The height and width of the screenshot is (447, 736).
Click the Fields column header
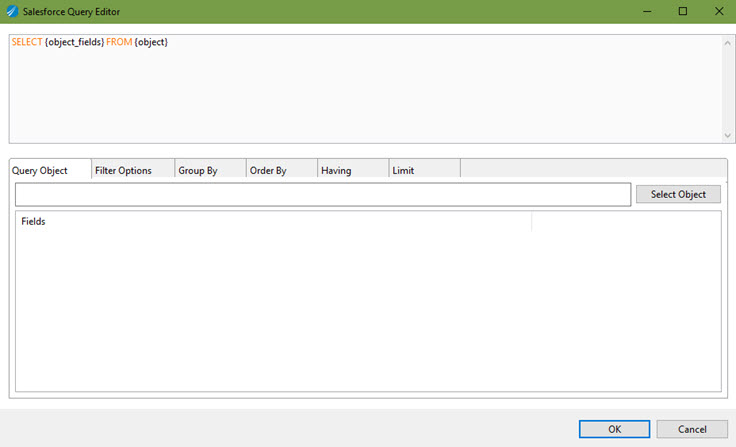pos(273,221)
